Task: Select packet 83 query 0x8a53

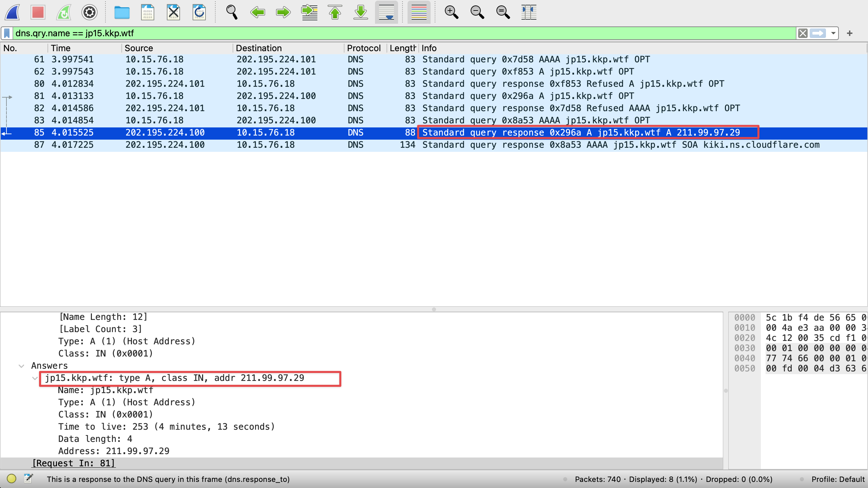Action: (434, 120)
